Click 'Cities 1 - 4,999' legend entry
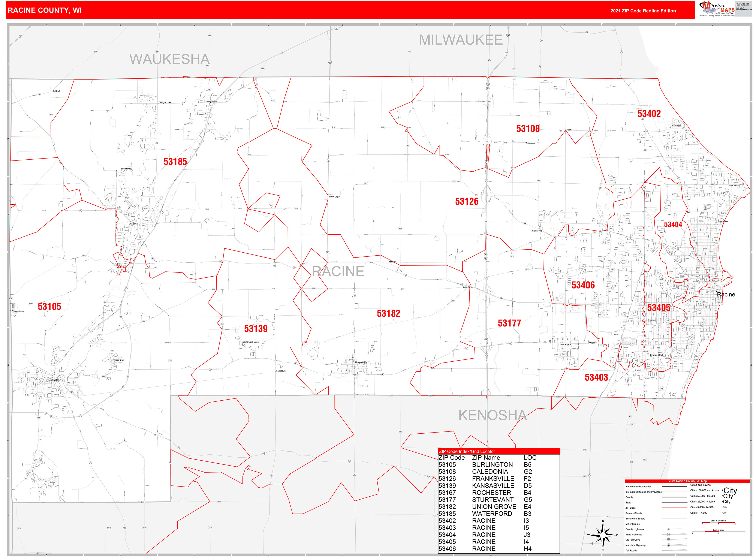This screenshot has height=557, width=756. [699, 513]
